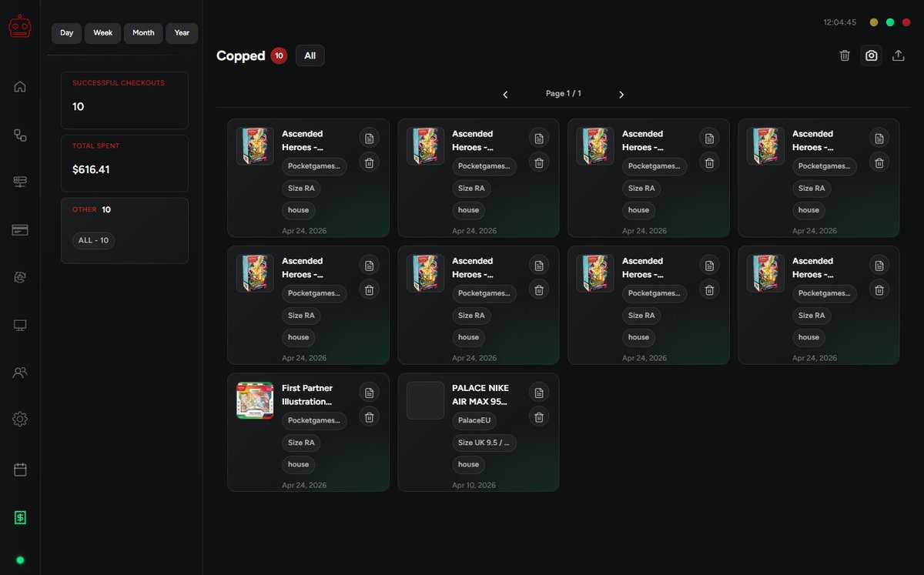Open the task groups icon in sidebar
This screenshot has width=924, height=575.
(20, 135)
